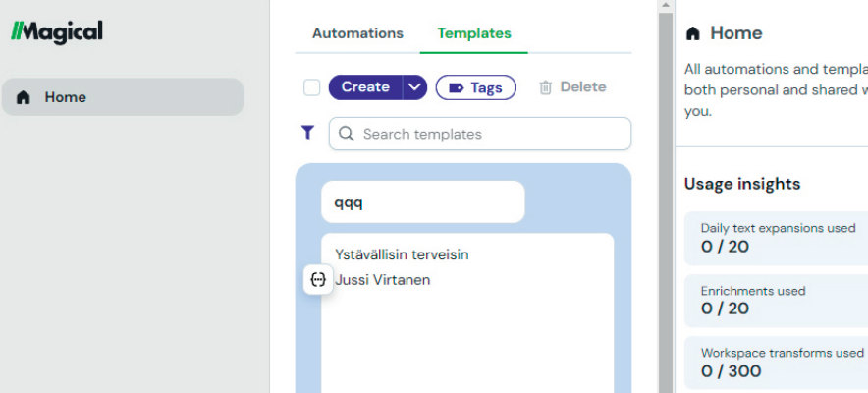Select the Enrichments used card

(776, 300)
